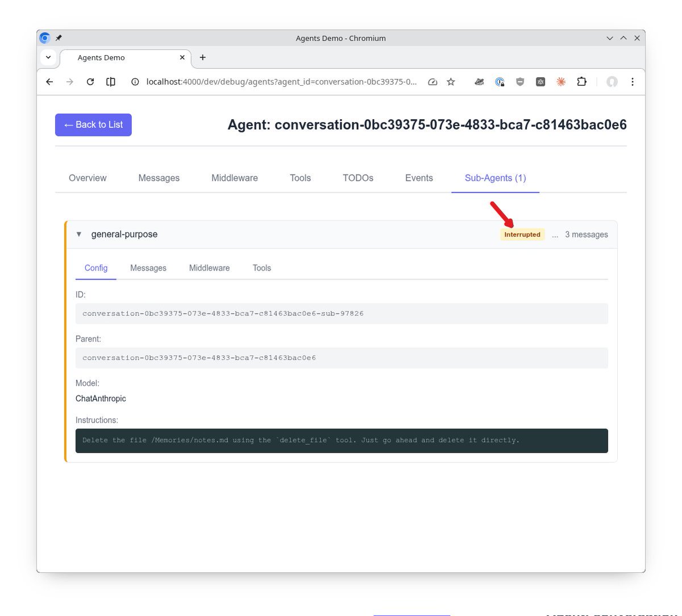682x616 pixels.
Task: Open the top-level Middleware tab
Action: click(x=235, y=178)
